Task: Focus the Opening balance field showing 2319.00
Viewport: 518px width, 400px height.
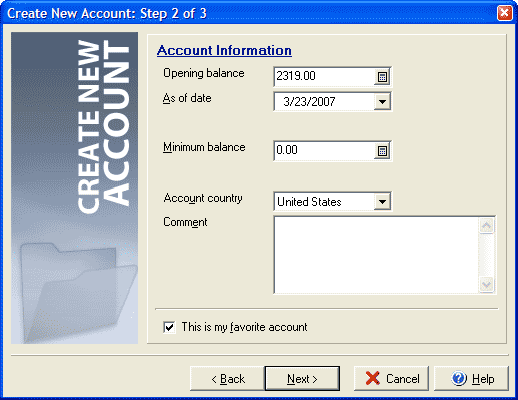Action: coord(324,76)
